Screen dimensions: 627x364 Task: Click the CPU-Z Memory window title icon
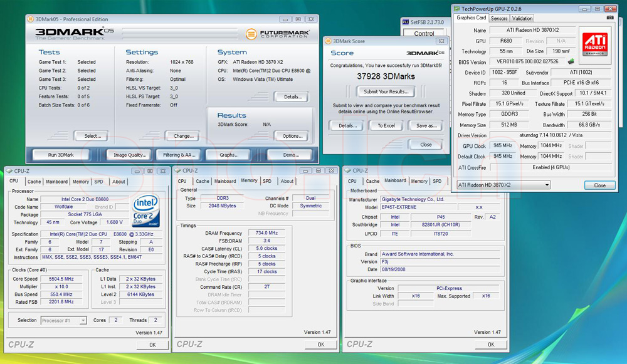pos(178,170)
